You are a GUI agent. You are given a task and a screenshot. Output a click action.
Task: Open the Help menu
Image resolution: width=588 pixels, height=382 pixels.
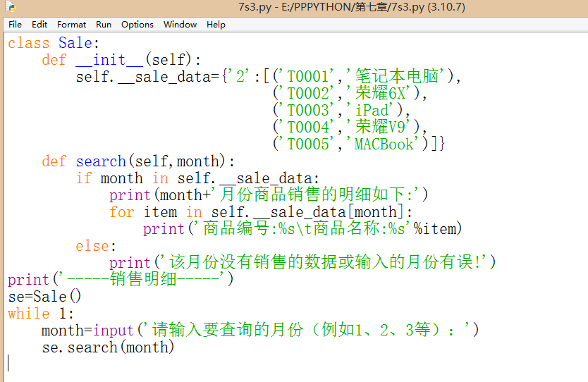point(216,25)
